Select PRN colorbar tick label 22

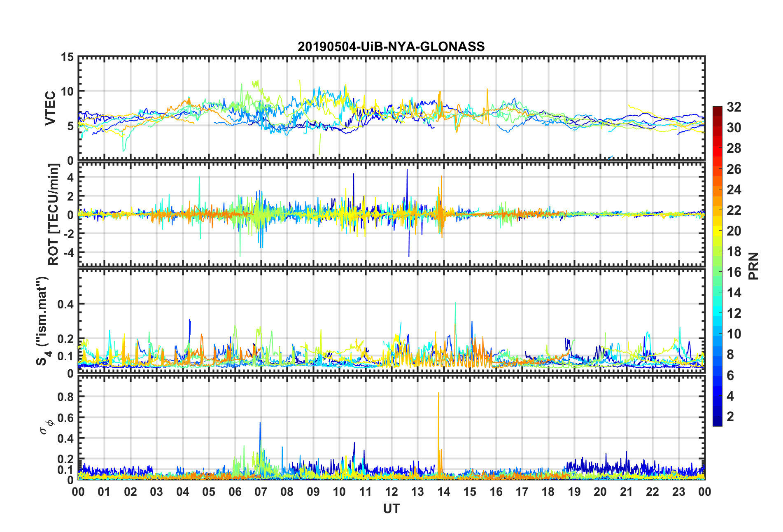[x=734, y=210]
